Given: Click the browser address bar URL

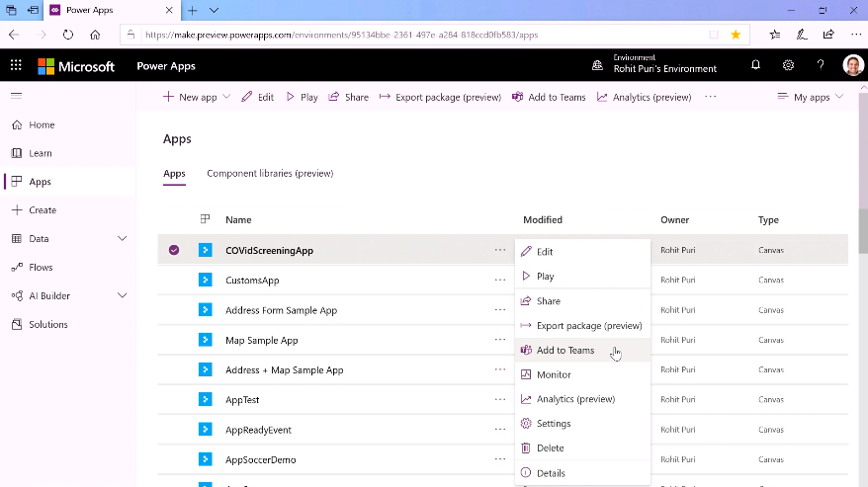Looking at the screenshot, I should [415, 35].
